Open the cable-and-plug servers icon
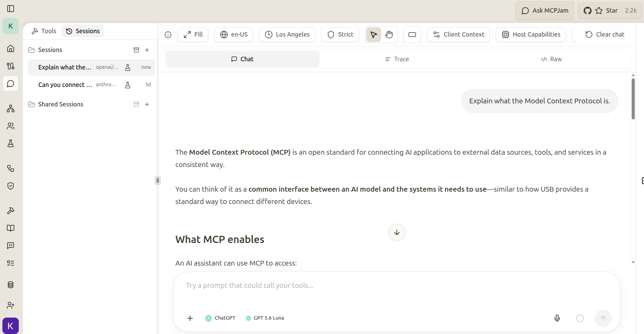644x334 pixels. point(11,66)
